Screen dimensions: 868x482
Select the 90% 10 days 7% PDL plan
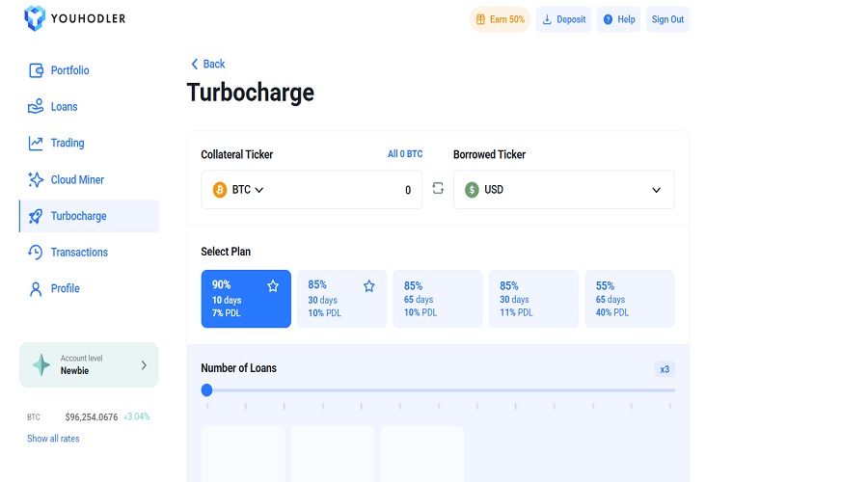(x=246, y=299)
